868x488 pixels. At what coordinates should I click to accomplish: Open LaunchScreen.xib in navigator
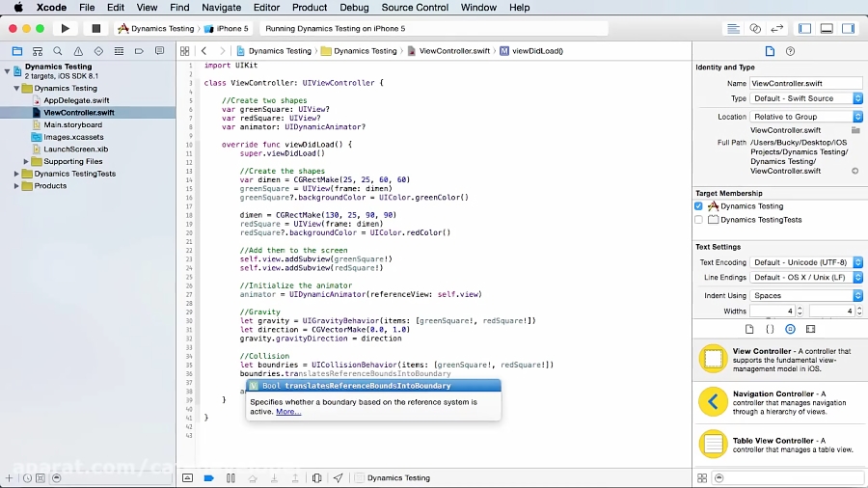[76, 149]
